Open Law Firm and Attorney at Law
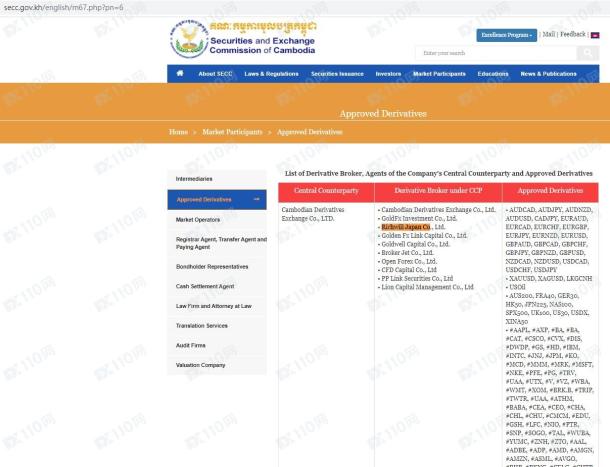The height and width of the screenshot is (467, 610). [217, 306]
